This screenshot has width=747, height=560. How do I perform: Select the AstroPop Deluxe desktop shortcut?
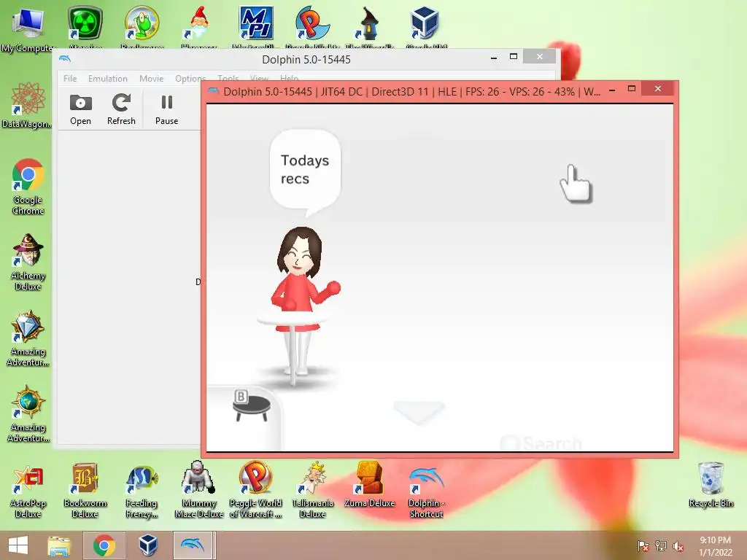coord(28,491)
